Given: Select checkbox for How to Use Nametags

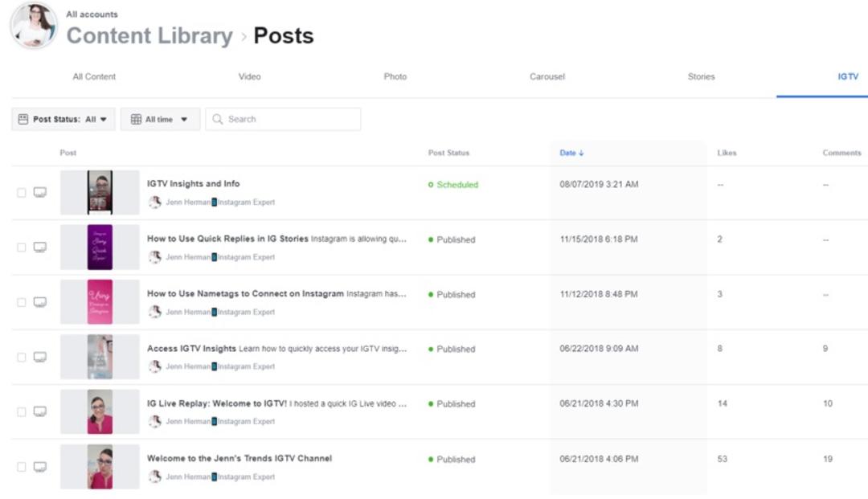Looking at the screenshot, I should coord(22,302).
